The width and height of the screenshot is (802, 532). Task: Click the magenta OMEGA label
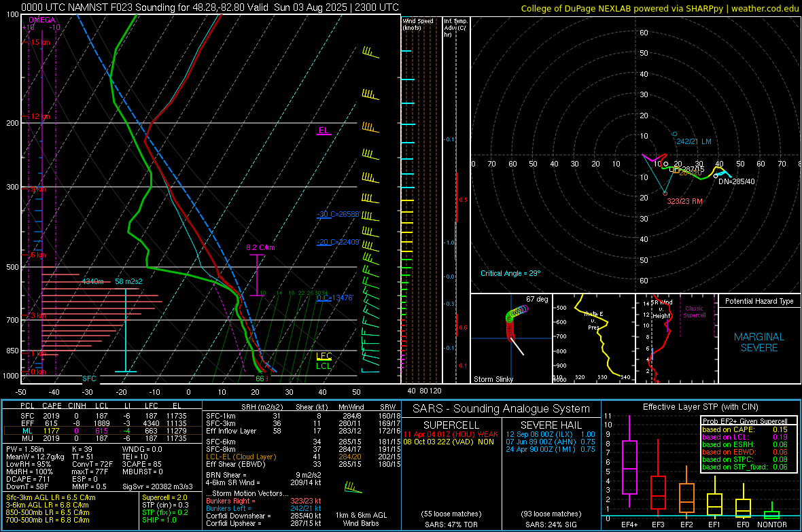(x=41, y=20)
